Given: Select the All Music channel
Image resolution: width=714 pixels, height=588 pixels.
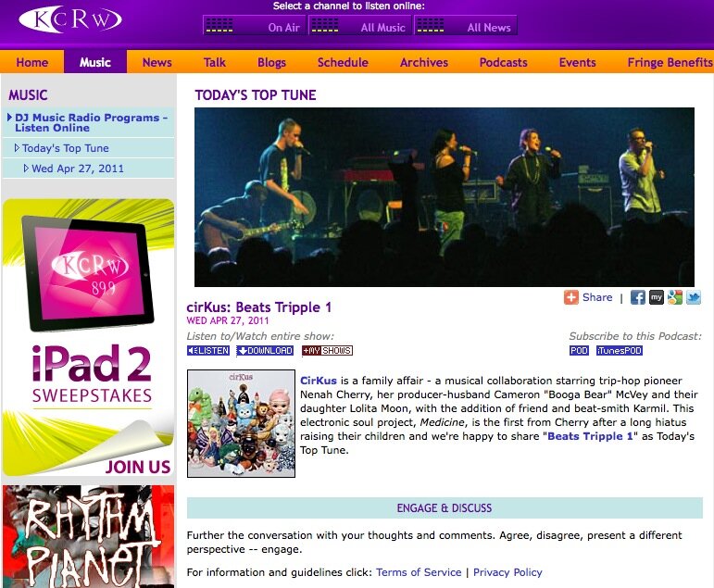Looking at the screenshot, I should [x=359, y=27].
